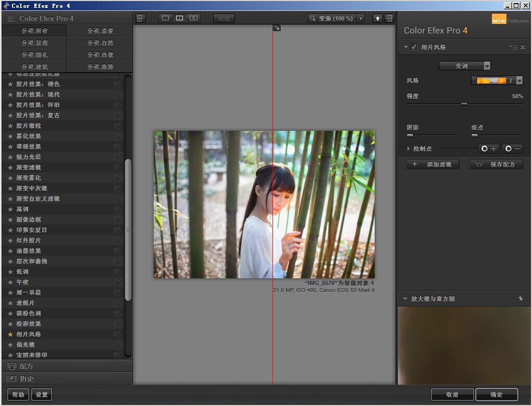Add a positive control point

tap(488, 149)
